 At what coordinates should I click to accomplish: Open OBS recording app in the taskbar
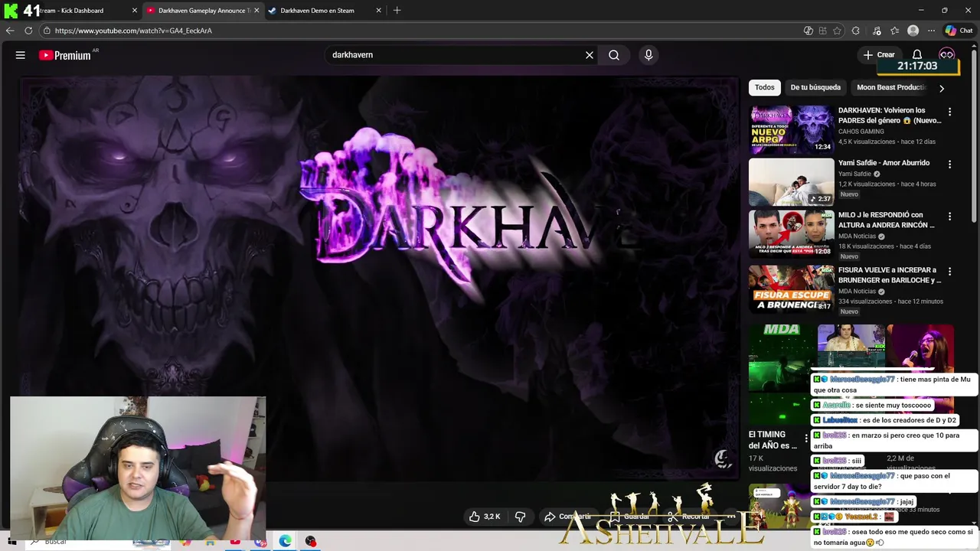[x=310, y=541]
